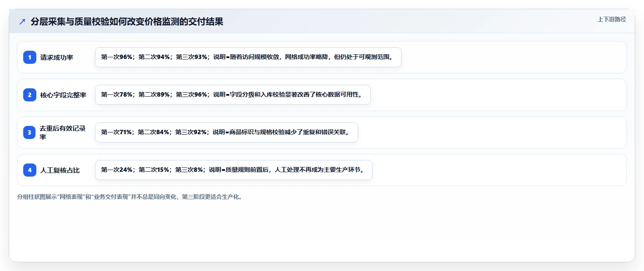Click the number 3 badge for 去重后有效记录率
Image resolution: width=644 pixels, height=271 pixels.
point(30,132)
